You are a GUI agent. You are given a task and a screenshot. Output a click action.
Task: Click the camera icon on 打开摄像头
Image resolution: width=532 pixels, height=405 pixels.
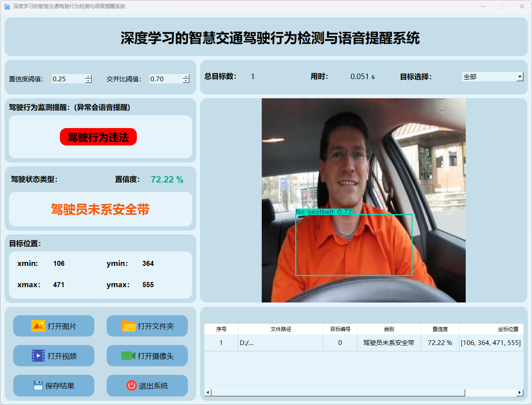coord(128,356)
